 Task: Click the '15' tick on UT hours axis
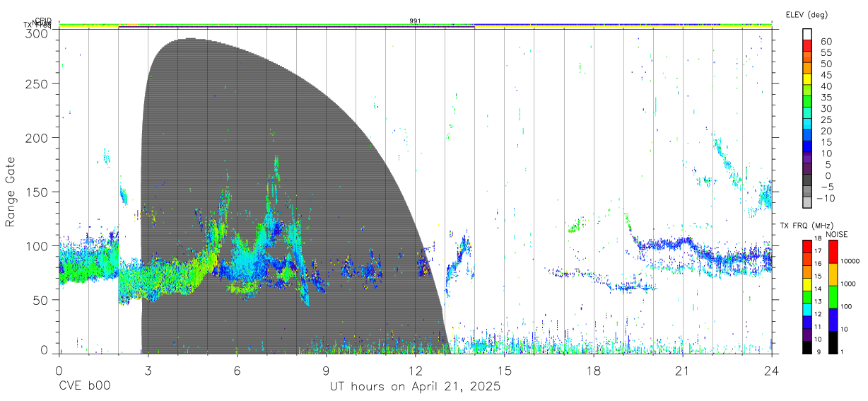(x=505, y=371)
